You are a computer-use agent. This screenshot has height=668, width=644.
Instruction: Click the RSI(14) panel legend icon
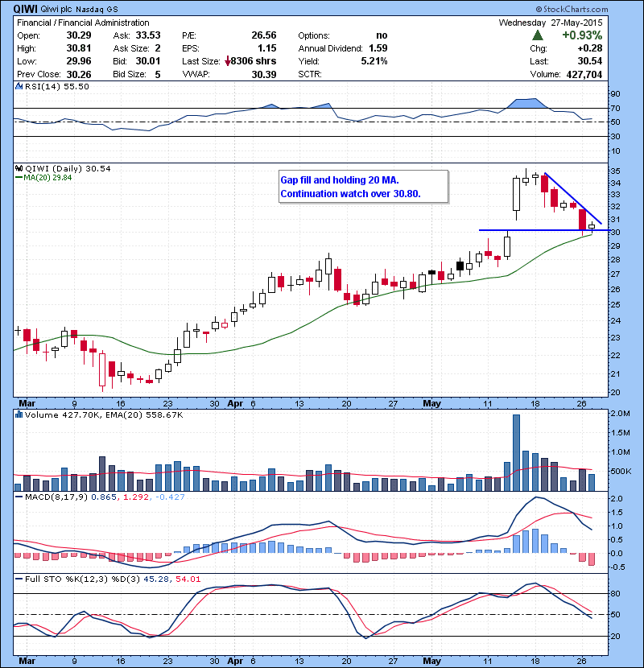(x=19, y=86)
